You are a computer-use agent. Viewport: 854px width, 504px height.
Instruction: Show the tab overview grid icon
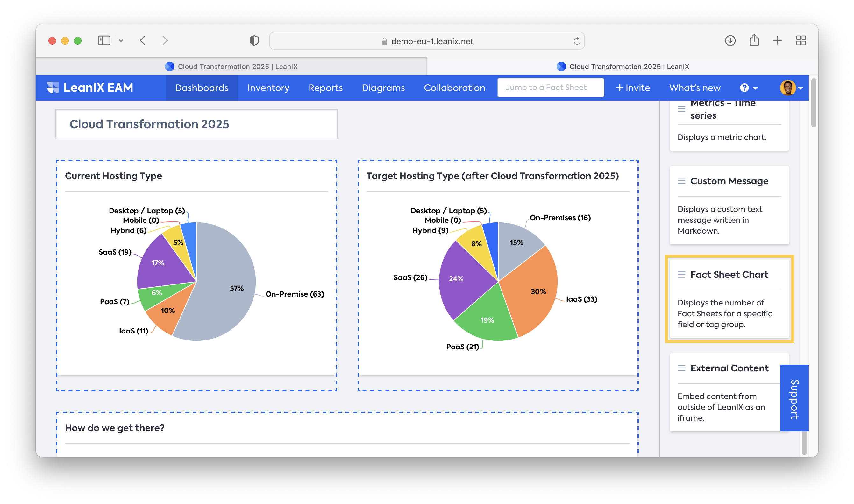[801, 41]
